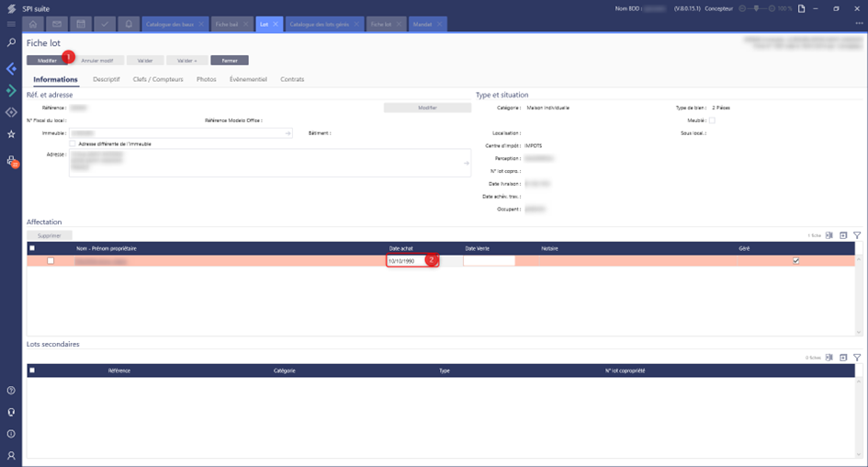Image resolution: width=868 pixels, height=467 pixels.
Task: Click the Date Vente input field
Action: [489, 261]
